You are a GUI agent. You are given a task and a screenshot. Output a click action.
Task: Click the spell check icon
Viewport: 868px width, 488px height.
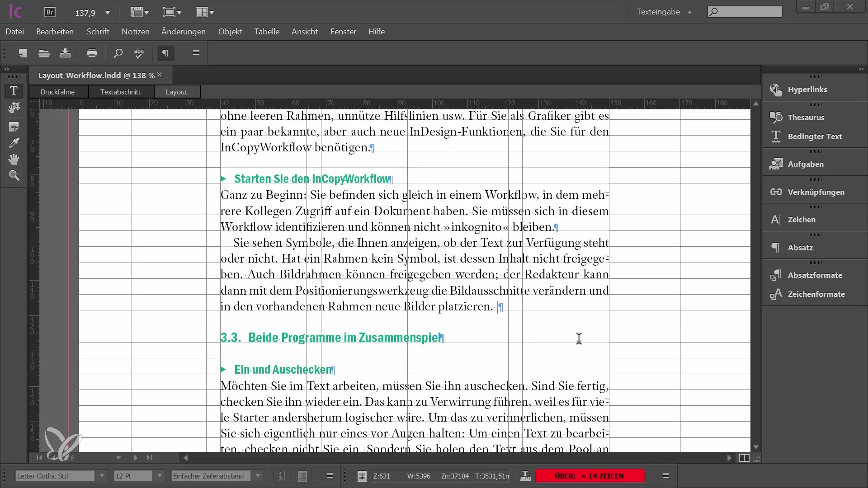tap(139, 53)
